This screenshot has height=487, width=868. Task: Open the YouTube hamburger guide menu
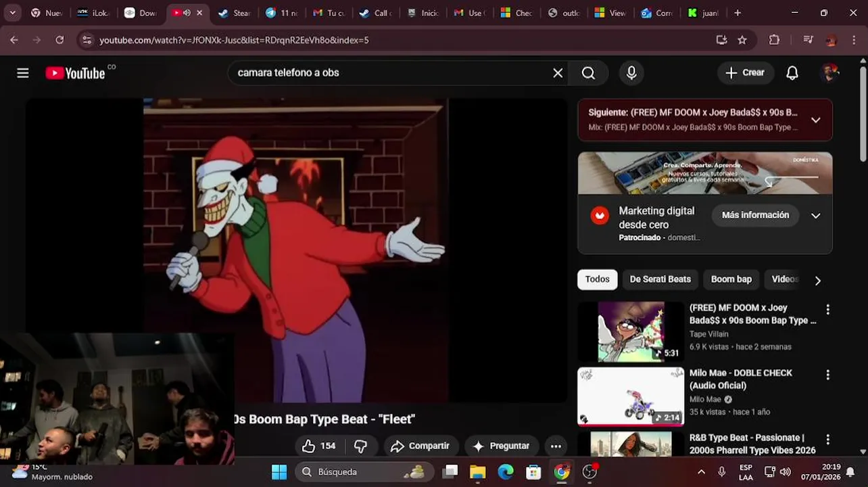[x=23, y=73]
